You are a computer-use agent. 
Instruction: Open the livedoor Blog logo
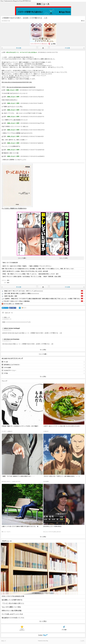[43, 635]
